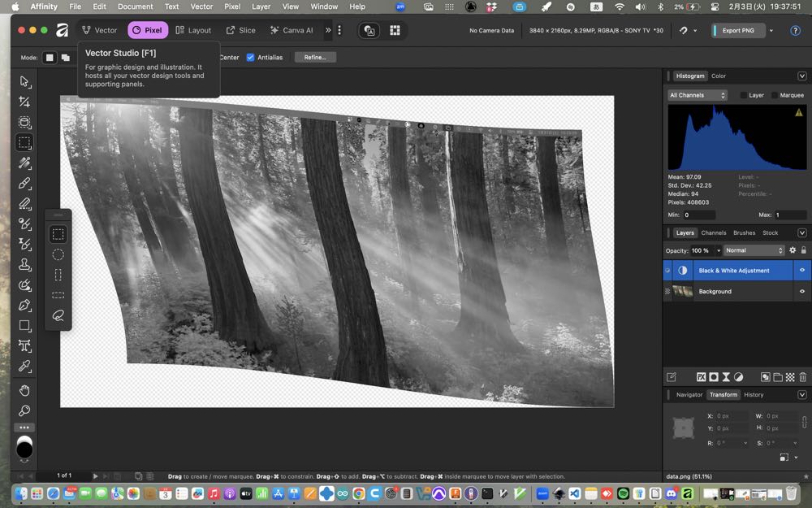Click the black foreground color swatch
This screenshot has height=508, width=812.
(24, 449)
